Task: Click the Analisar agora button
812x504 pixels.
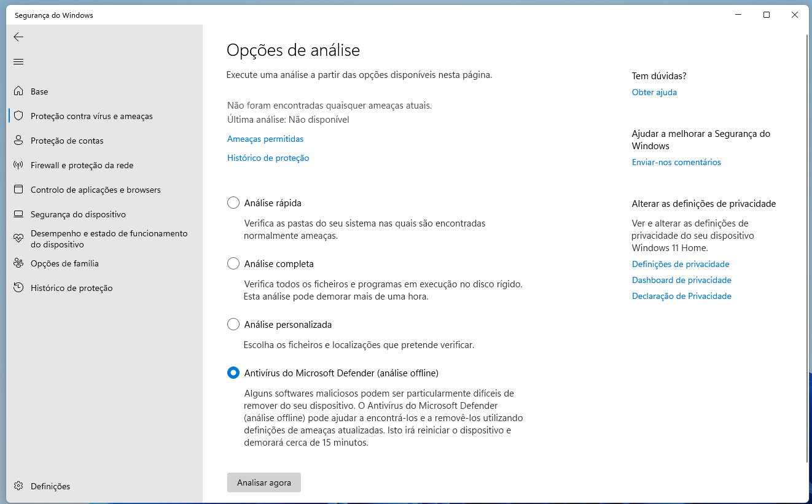Action: coord(264,483)
